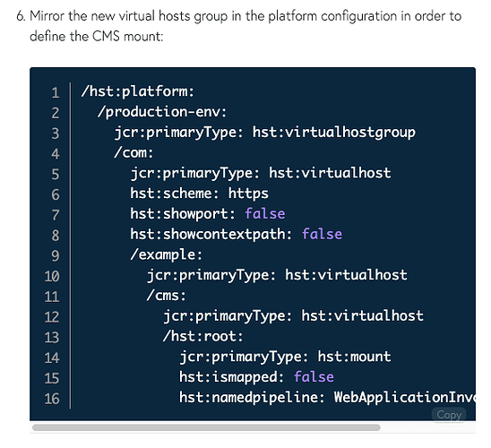491x448 pixels.
Task: Click hst:virtualhost value on line 12
Action: (x=362, y=316)
